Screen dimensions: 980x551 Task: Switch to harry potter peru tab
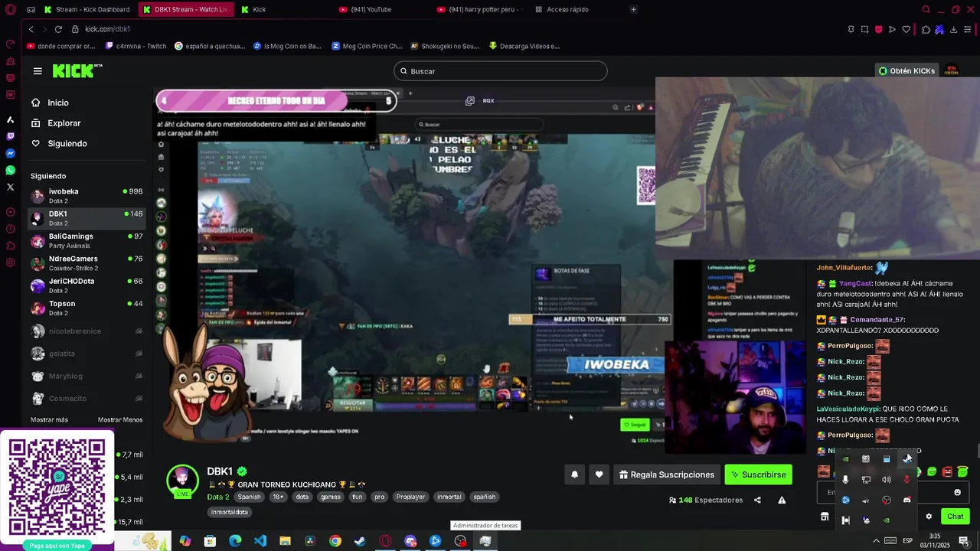[x=479, y=9]
